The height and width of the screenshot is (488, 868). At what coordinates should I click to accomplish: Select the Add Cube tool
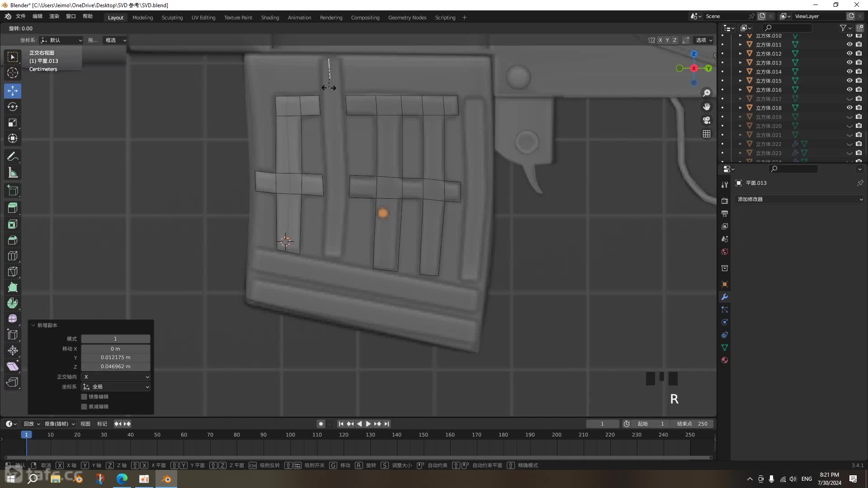click(13, 191)
